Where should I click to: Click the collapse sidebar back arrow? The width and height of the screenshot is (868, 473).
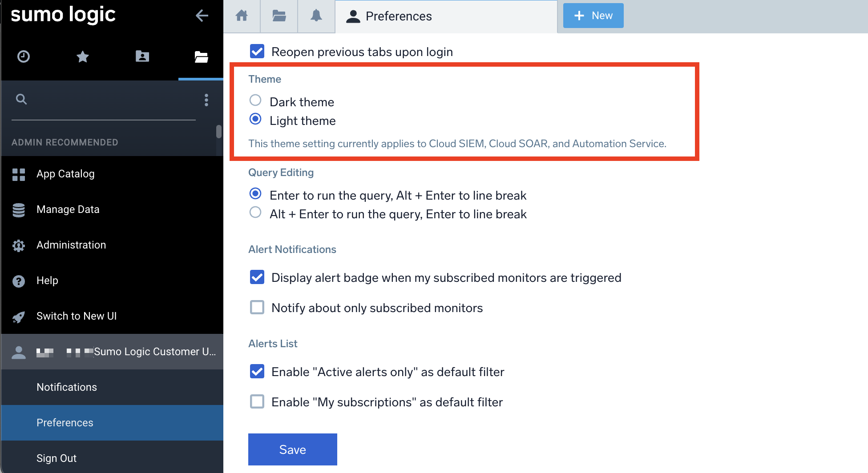click(202, 16)
